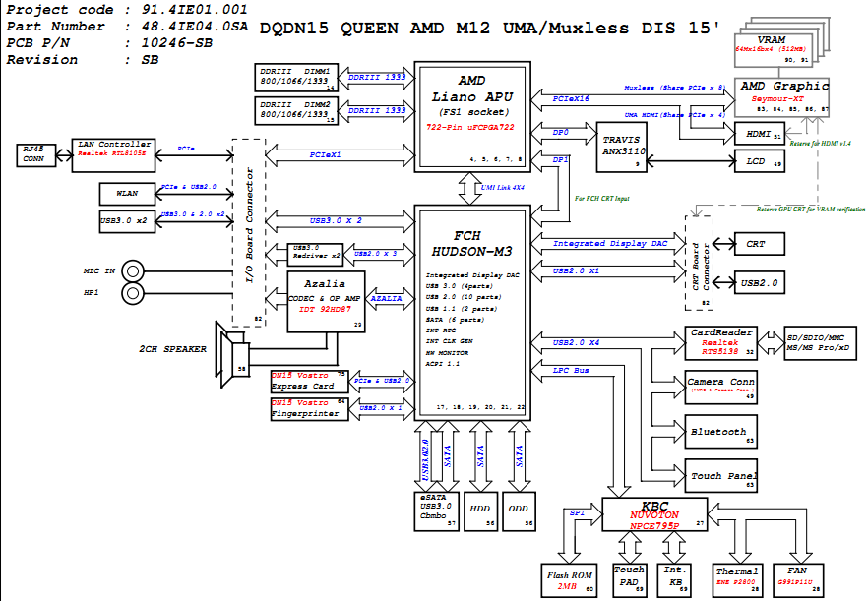Click the HDD block

480,511
